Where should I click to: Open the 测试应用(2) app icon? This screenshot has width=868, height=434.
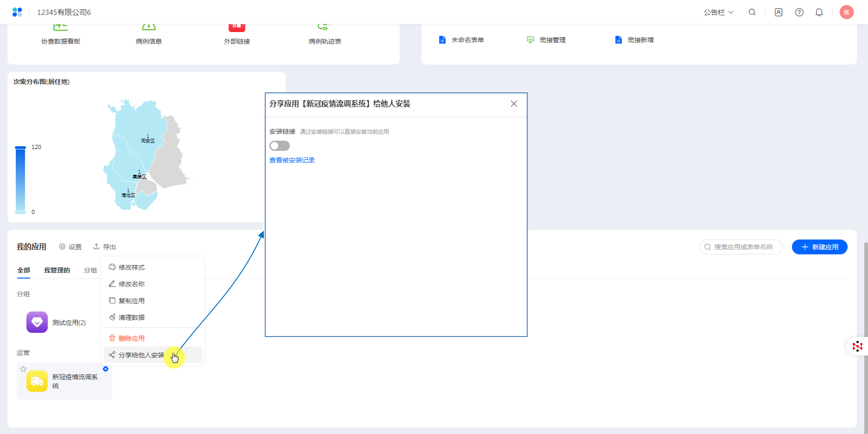[37, 322]
